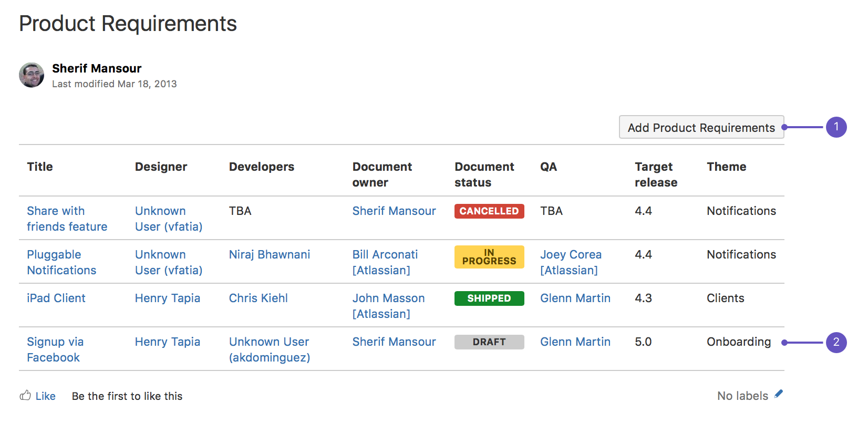Click Glenn Martin in the iPad Client row
The image size is (868, 433).
[x=575, y=298]
